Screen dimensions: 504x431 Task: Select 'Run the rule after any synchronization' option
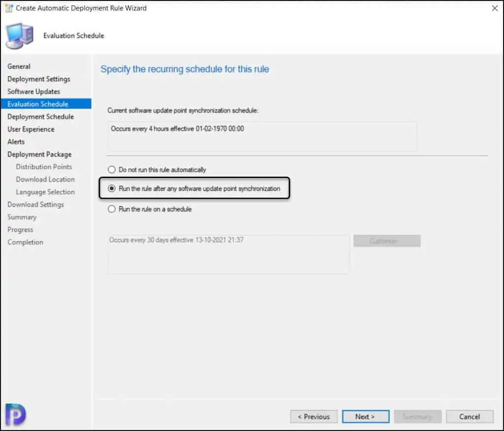click(x=112, y=188)
